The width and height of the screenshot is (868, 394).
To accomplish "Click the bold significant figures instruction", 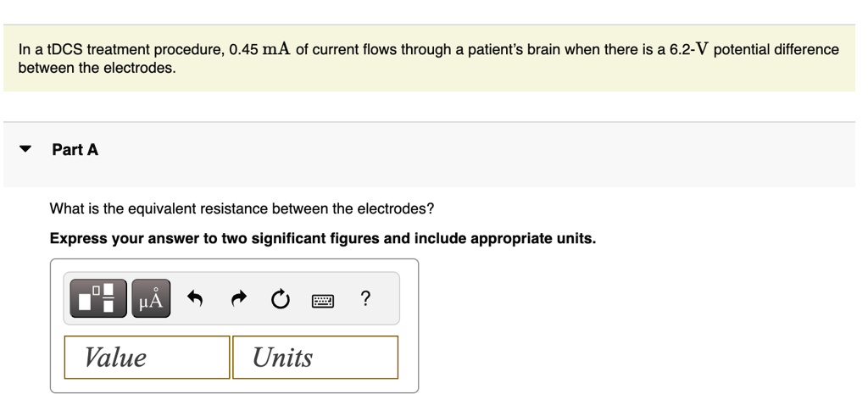I will click(x=323, y=238).
